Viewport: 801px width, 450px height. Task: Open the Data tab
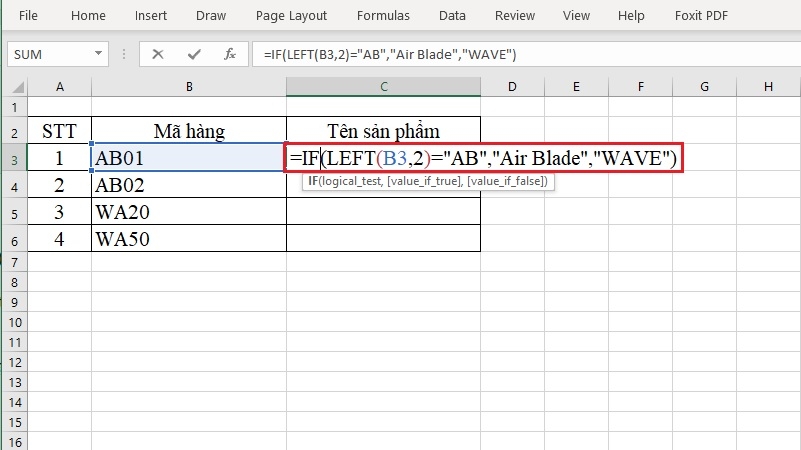coord(452,16)
